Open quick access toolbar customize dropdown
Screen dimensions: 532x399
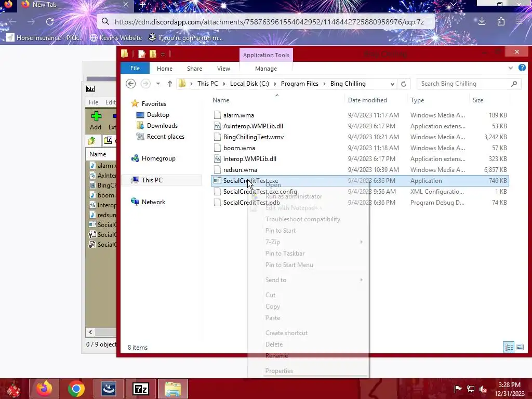click(163, 54)
